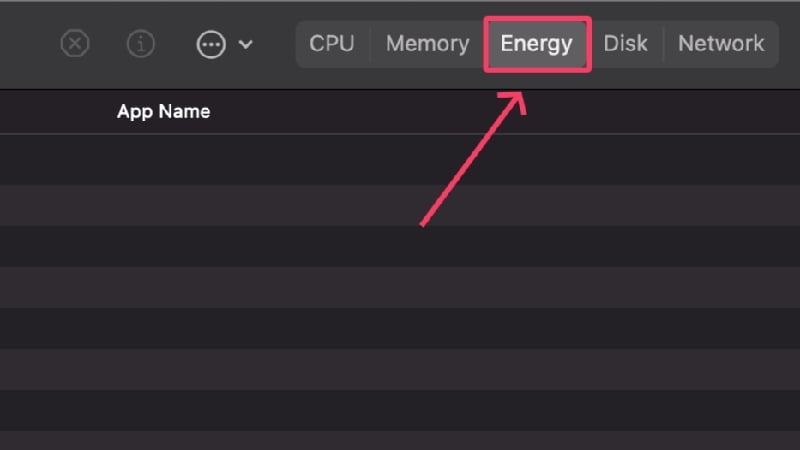The height and width of the screenshot is (450, 800).
Task: Click blank toolbar area left of Stop icon
Action: tap(28, 45)
